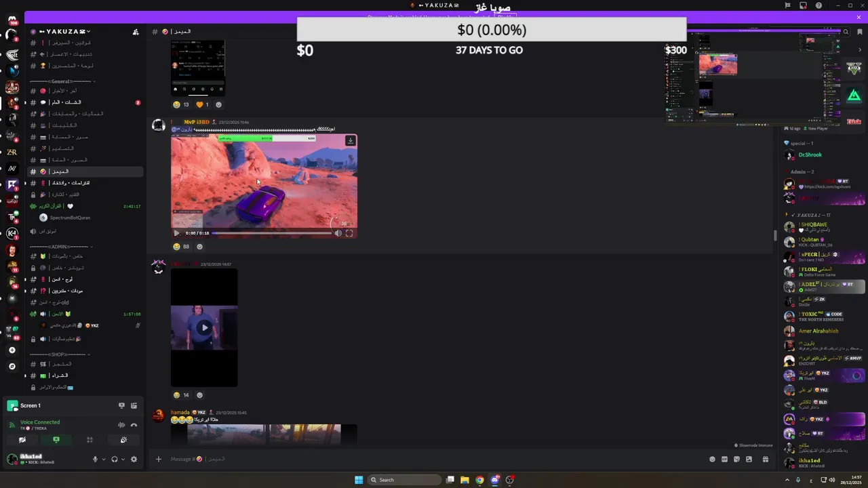Adjust volume of the car video

[x=338, y=233]
